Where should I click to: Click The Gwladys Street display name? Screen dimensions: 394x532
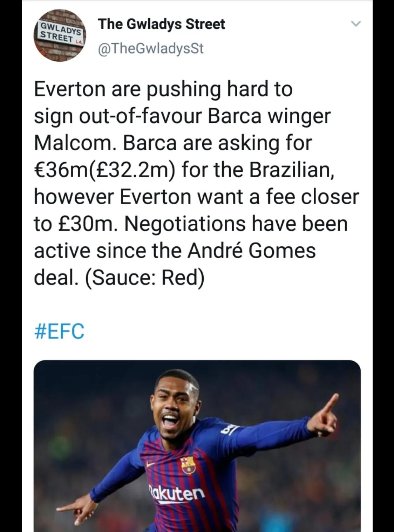pos(162,24)
